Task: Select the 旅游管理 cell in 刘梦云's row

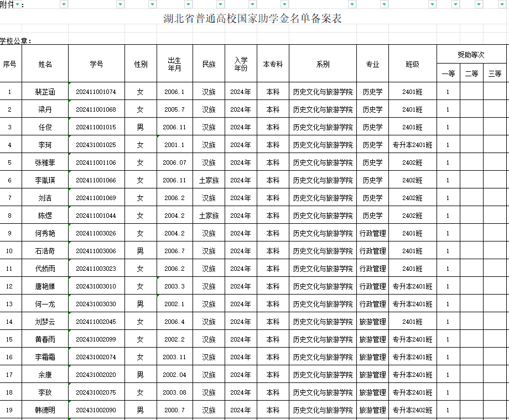Action: click(x=372, y=322)
